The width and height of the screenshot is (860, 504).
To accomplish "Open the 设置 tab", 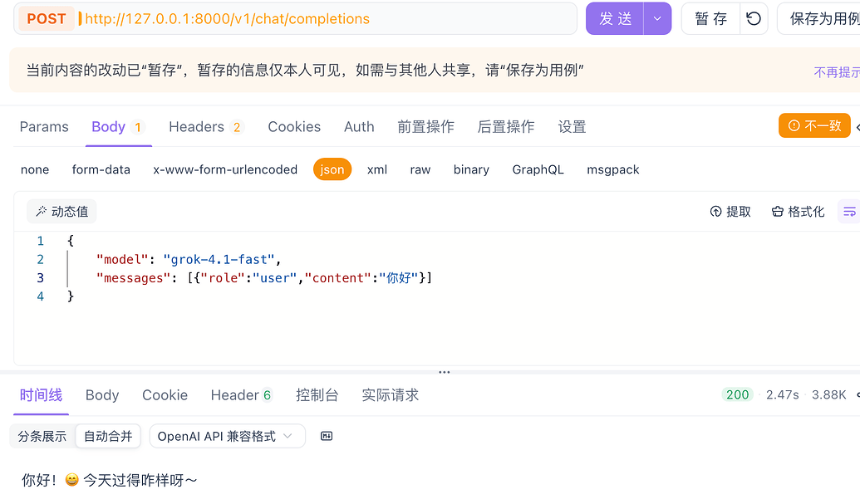I will [x=572, y=127].
